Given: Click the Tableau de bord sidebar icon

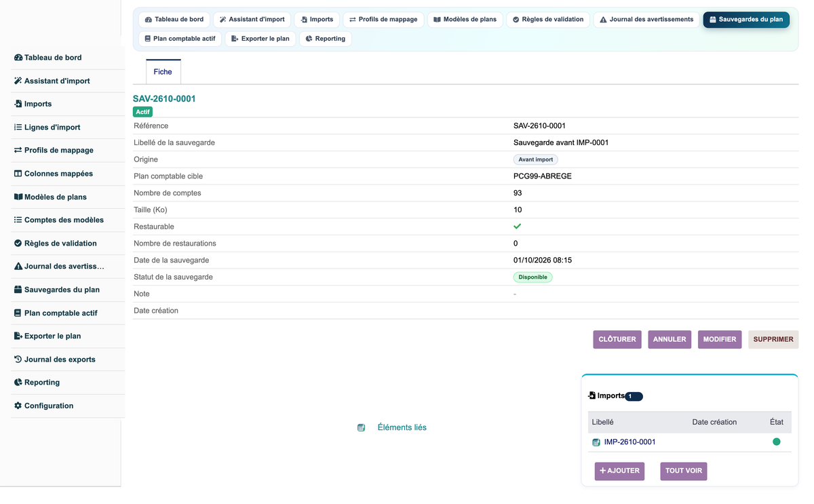Looking at the screenshot, I should (x=18, y=58).
